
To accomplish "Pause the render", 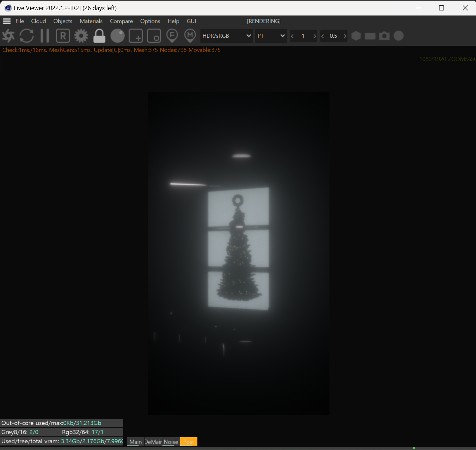I will point(45,36).
